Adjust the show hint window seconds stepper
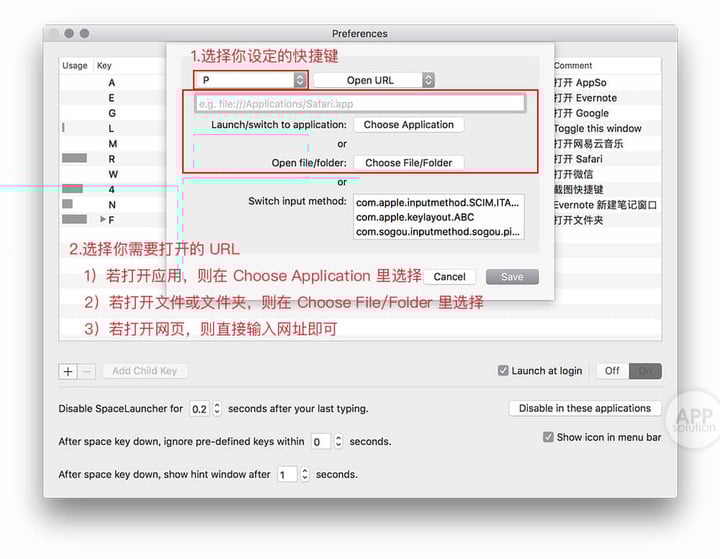720x559 pixels. [304, 475]
